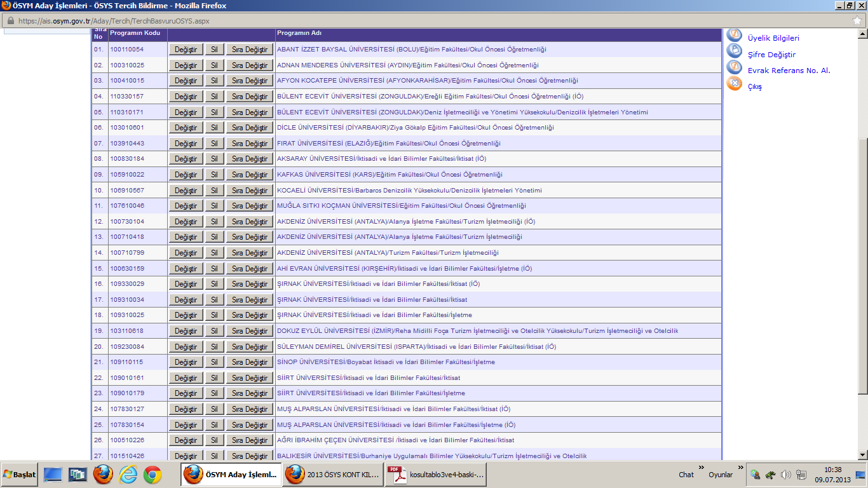The height and width of the screenshot is (488, 868).
Task: Open the Başlat start menu
Action: click(20, 475)
